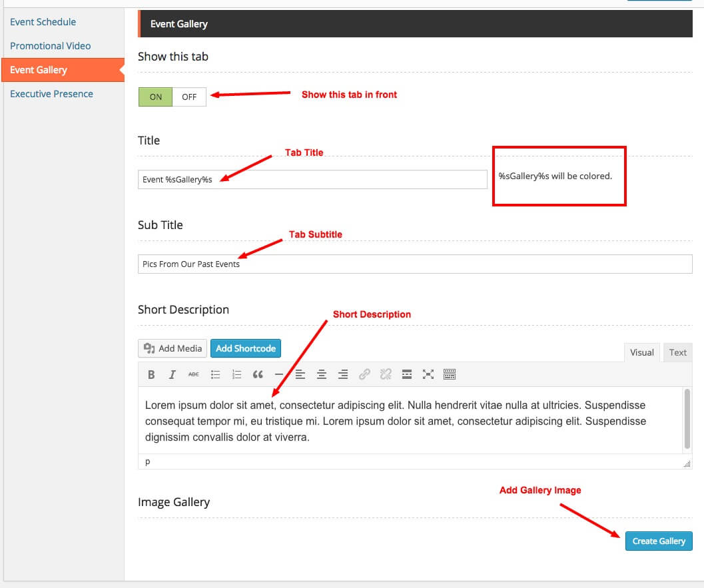Click the Sub Title input field
Viewport: 704px width, 588px height.
[x=415, y=264]
